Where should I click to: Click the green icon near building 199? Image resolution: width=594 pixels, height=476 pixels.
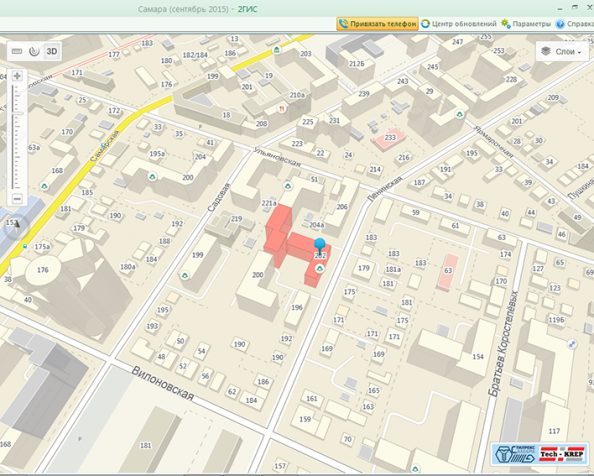click(x=185, y=275)
